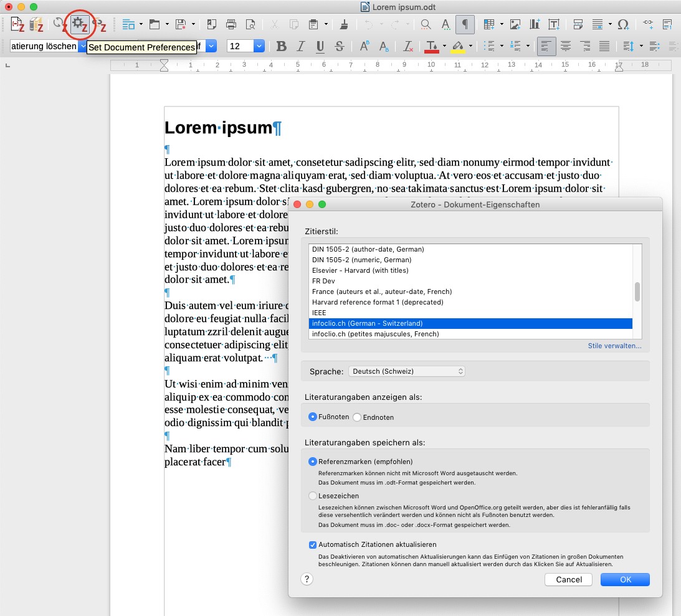Insert special character Omega symbol
This screenshot has height=616, width=681.
point(622,24)
